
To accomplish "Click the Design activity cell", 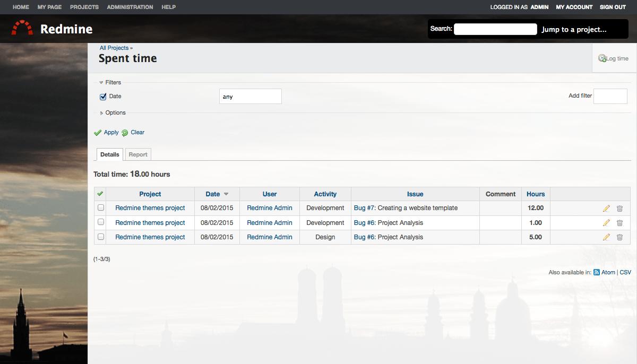I will [325, 237].
